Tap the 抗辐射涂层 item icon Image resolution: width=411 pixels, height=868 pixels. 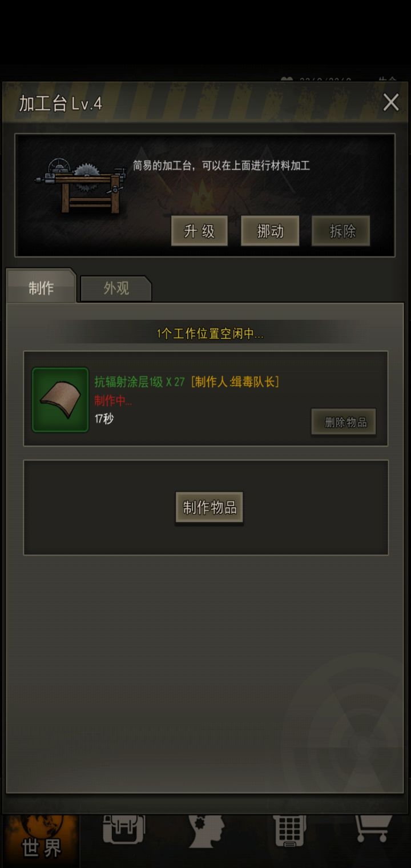tap(61, 400)
